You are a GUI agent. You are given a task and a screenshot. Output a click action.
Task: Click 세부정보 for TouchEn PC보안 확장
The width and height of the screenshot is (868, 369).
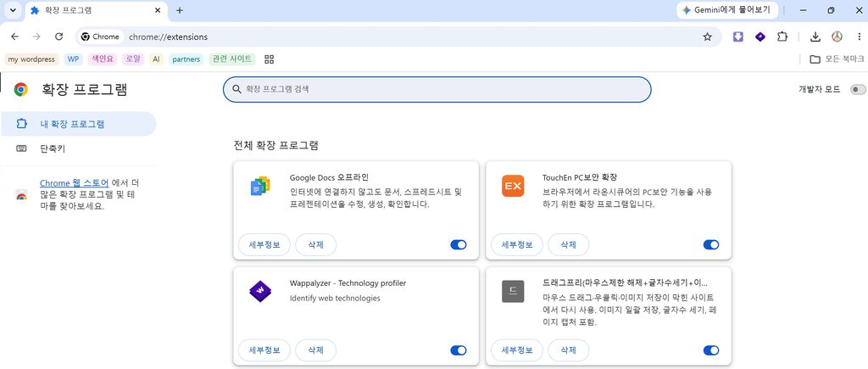(x=517, y=245)
